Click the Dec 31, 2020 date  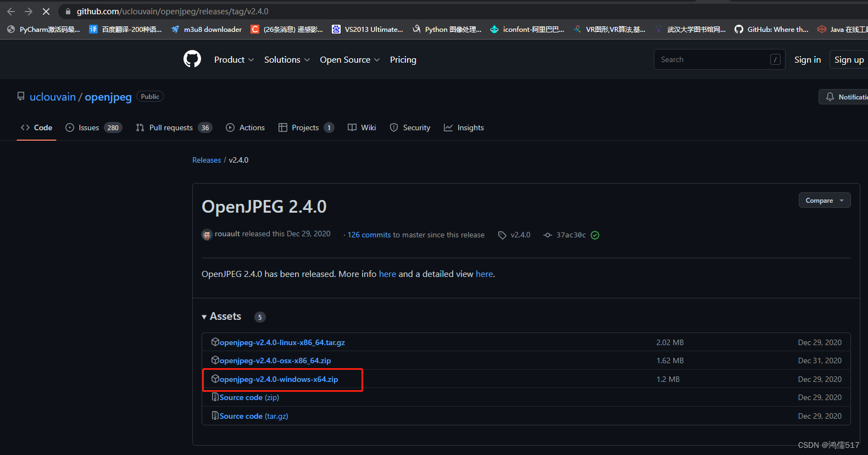tap(820, 360)
